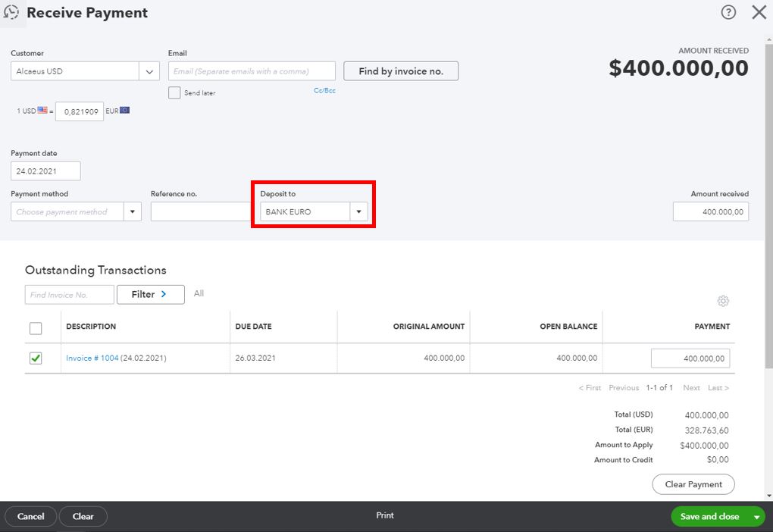Click the due date 26.03.2021 cell
This screenshot has height=532, width=773.
pyautogui.click(x=255, y=358)
